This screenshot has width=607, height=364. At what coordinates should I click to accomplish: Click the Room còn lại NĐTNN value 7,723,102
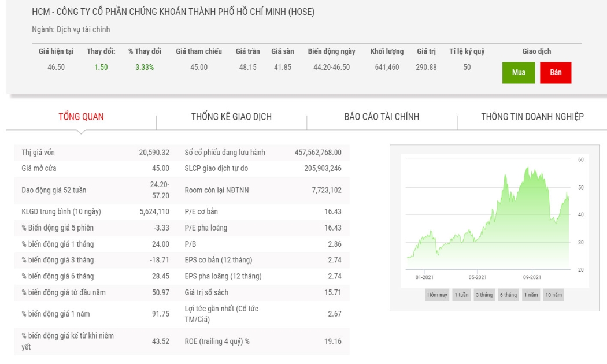click(327, 190)
